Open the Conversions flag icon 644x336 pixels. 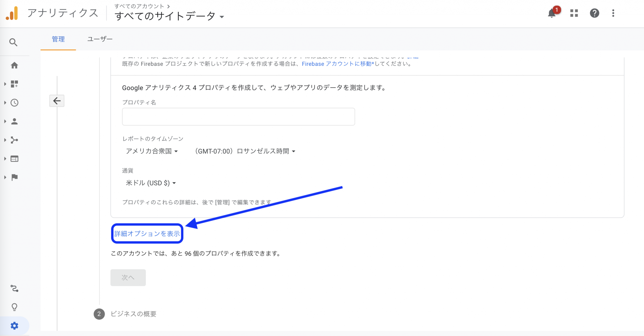point(14,177)
